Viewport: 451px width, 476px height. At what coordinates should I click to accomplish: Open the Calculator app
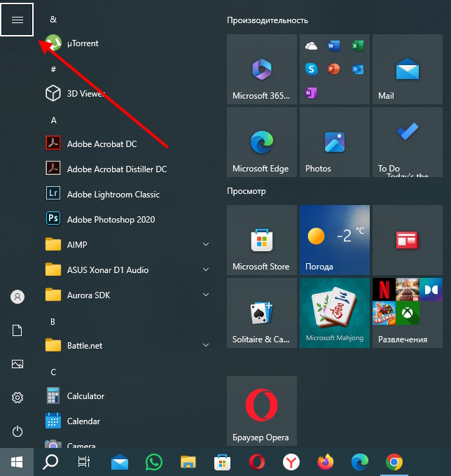coord(127,396)
